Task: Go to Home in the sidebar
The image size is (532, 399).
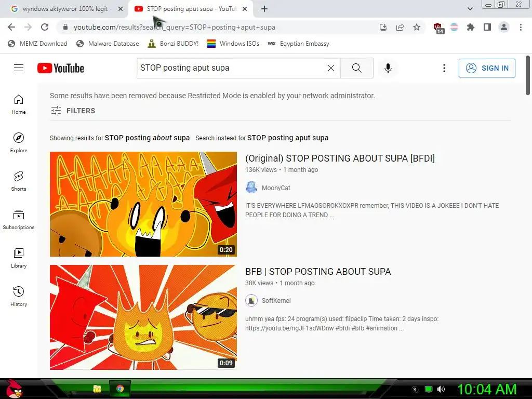Action: tap(19, 104)
